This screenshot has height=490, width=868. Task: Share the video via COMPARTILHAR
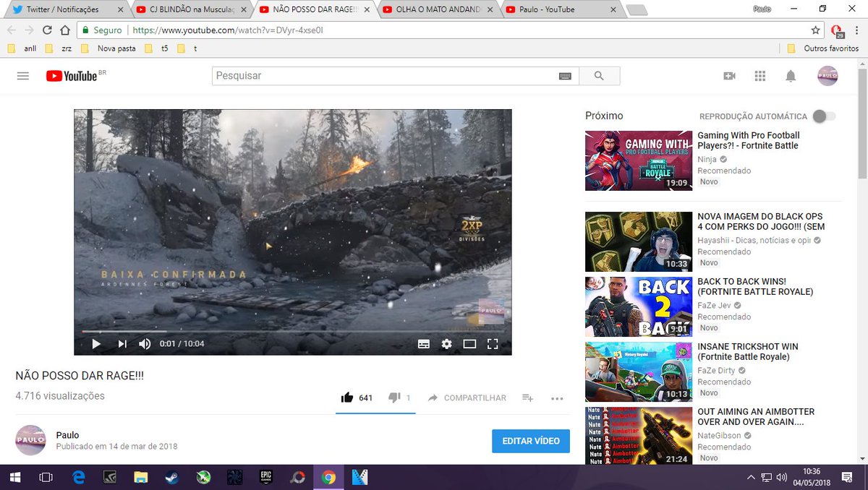pyautogui.click(x=467, y=398)
